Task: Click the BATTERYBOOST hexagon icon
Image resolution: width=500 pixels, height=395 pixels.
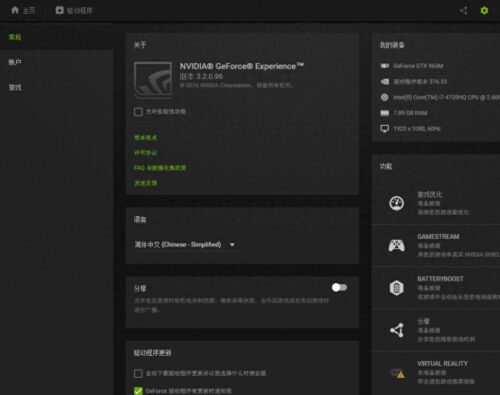Action: [x=397, y=288]
